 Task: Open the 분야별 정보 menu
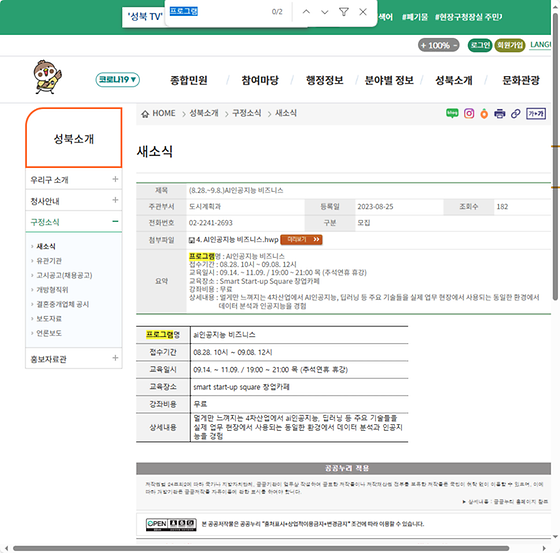coord(389,80)
